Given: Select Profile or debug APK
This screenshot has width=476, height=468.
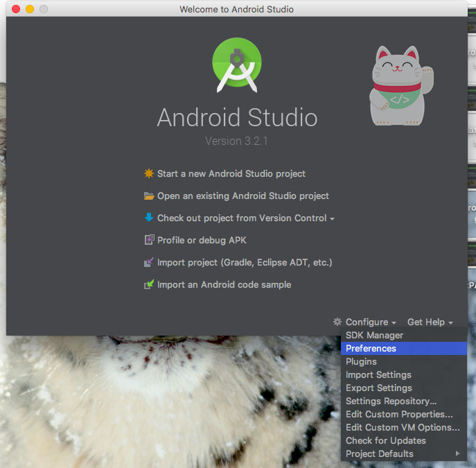Looking at the screenshot, I should click(x=202, y=240).
